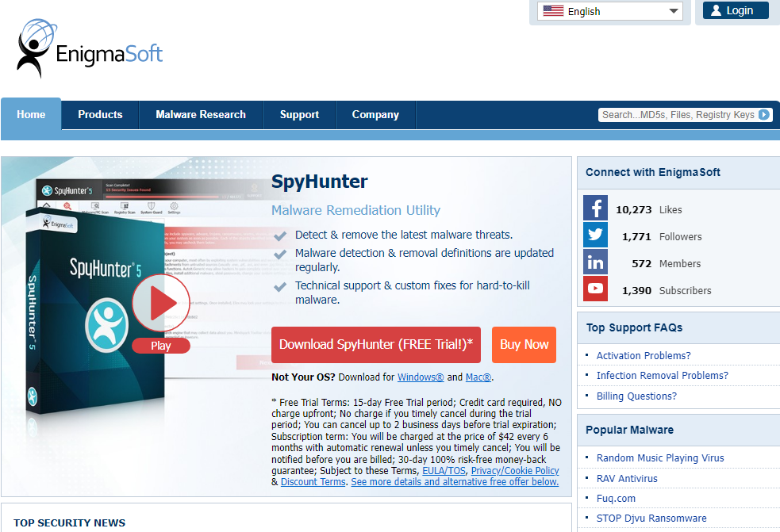Click the Malware Remediation Utility subtitle

(x=355, y=210)
